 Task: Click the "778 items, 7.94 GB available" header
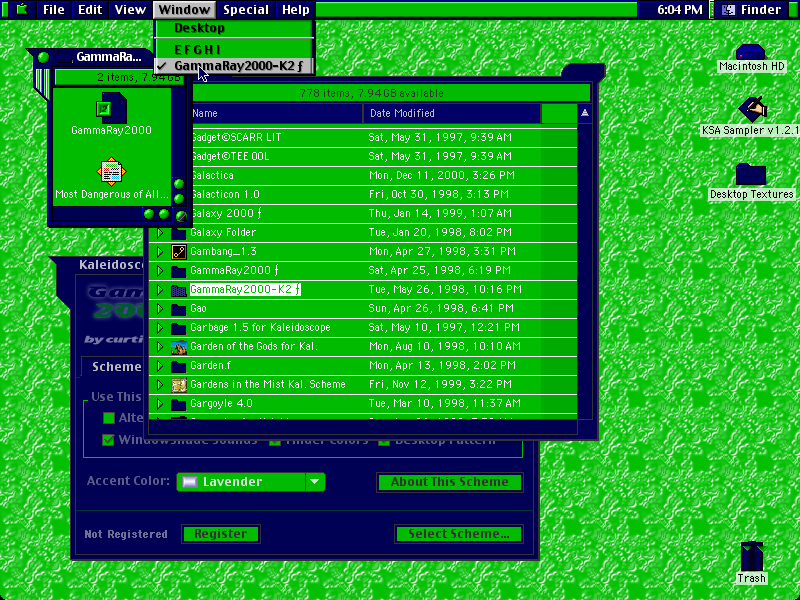371,93
